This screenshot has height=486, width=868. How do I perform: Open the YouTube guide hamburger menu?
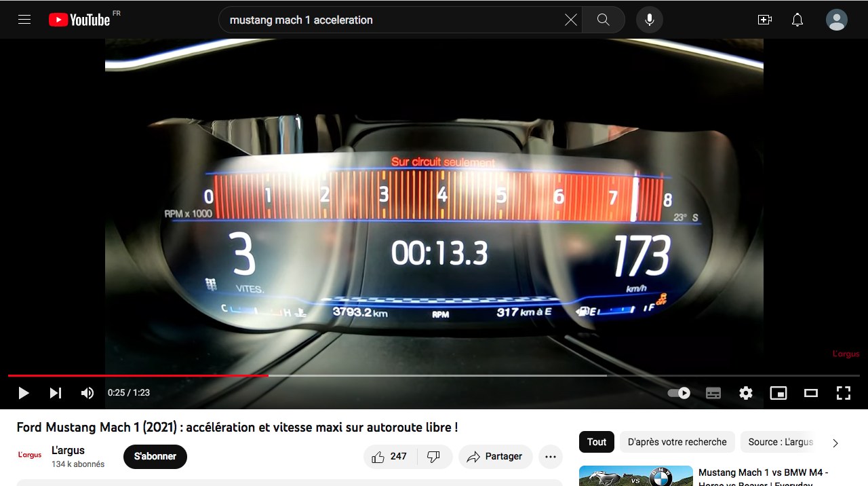(24, 20)
